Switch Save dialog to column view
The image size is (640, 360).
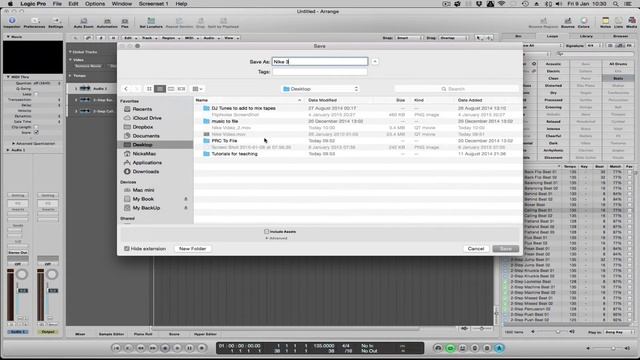[171, 89]
